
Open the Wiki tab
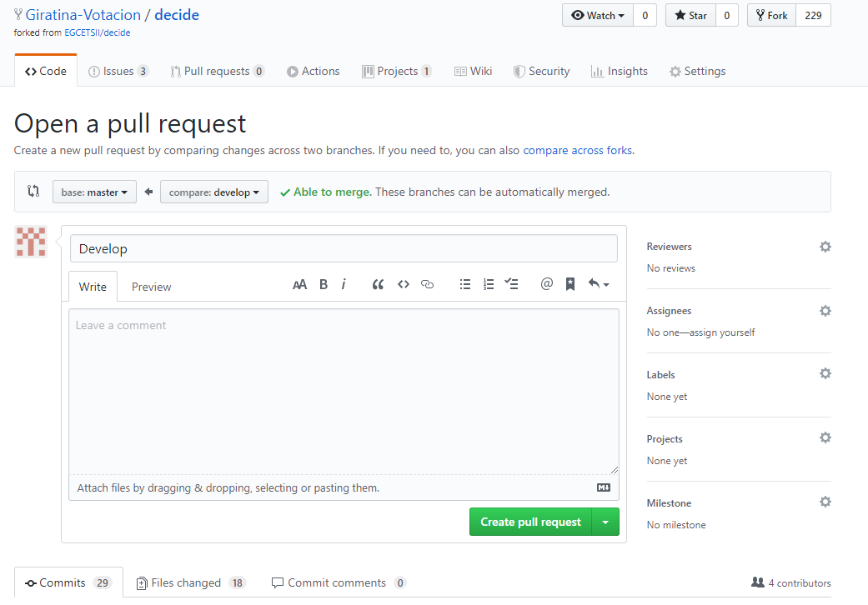click(x=474, y=72)
